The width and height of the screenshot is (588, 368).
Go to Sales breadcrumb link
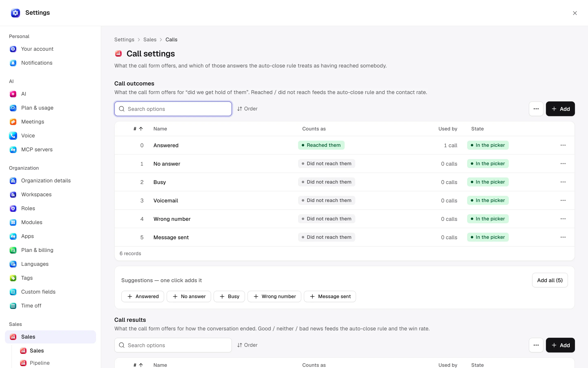pos(150,39)
